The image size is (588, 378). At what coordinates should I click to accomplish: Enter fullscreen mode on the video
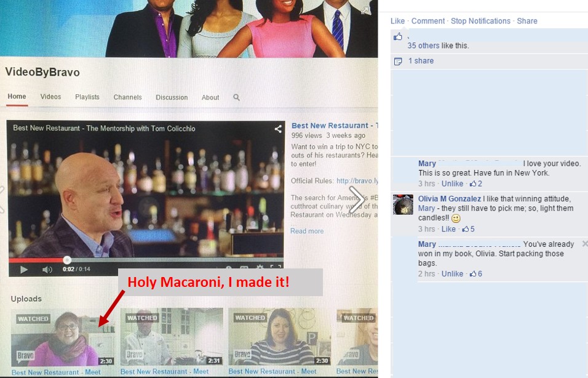point(276,268)
